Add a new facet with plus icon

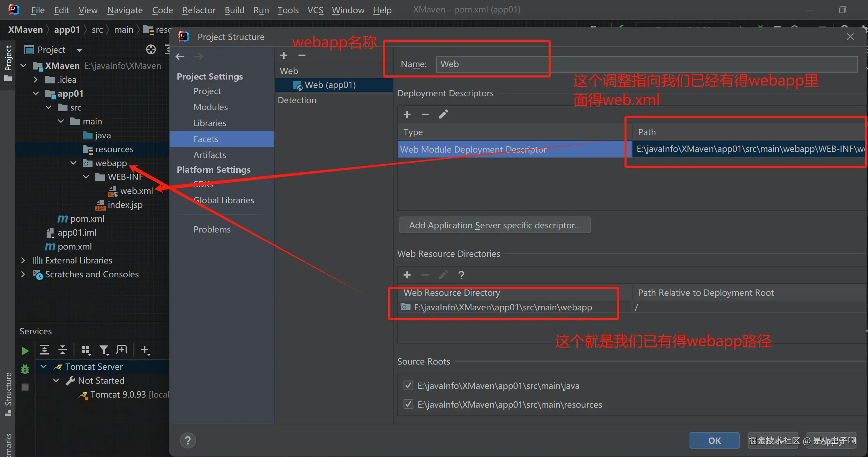pyautogui.click(x=284, y=56)
